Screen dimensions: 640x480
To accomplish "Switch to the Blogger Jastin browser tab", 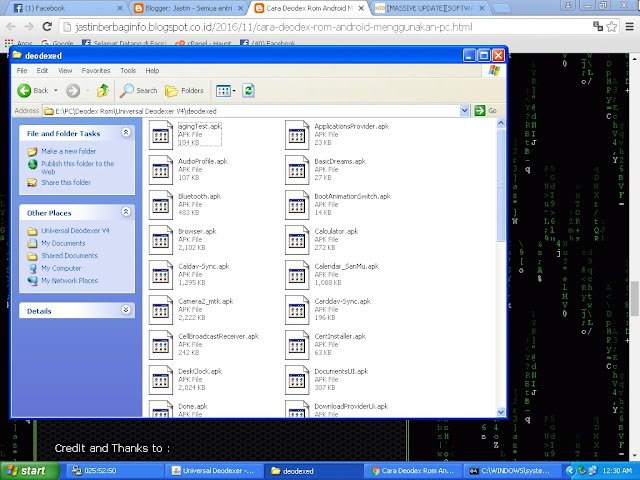I will point(190,8).
